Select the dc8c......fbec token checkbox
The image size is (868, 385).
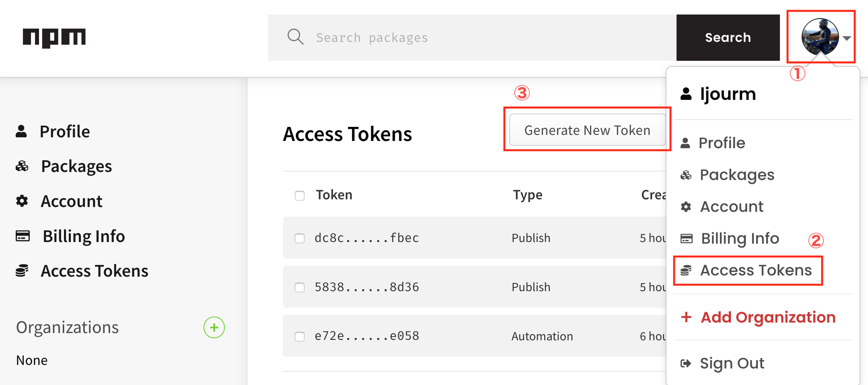[x=300, y=238]
